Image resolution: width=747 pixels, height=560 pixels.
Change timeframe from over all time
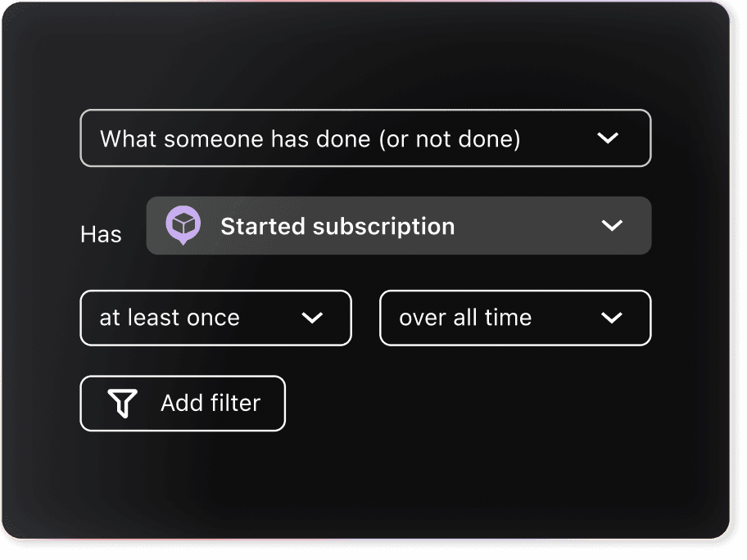(x=515, y=318)
